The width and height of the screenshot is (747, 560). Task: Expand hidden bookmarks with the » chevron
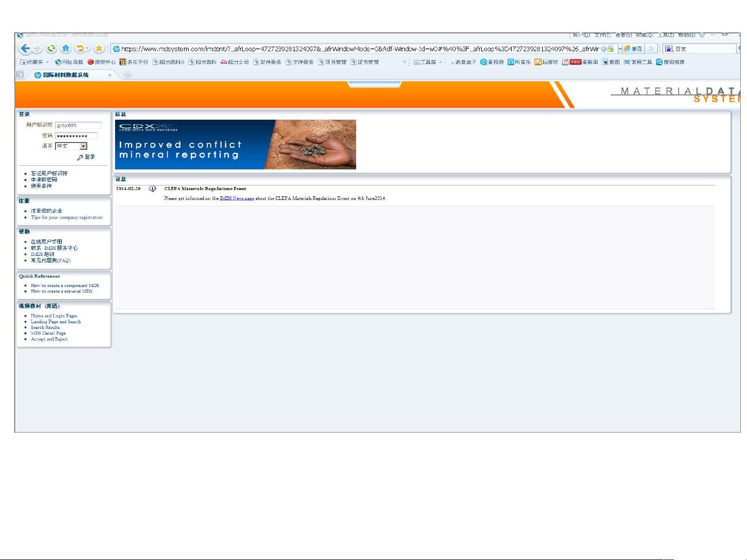tap(404, 62)
